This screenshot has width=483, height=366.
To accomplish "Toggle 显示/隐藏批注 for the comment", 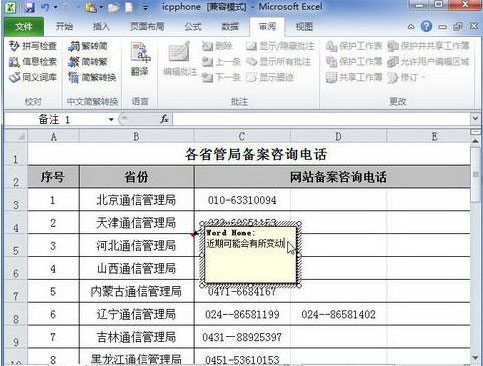I will [x=280, y=46].
